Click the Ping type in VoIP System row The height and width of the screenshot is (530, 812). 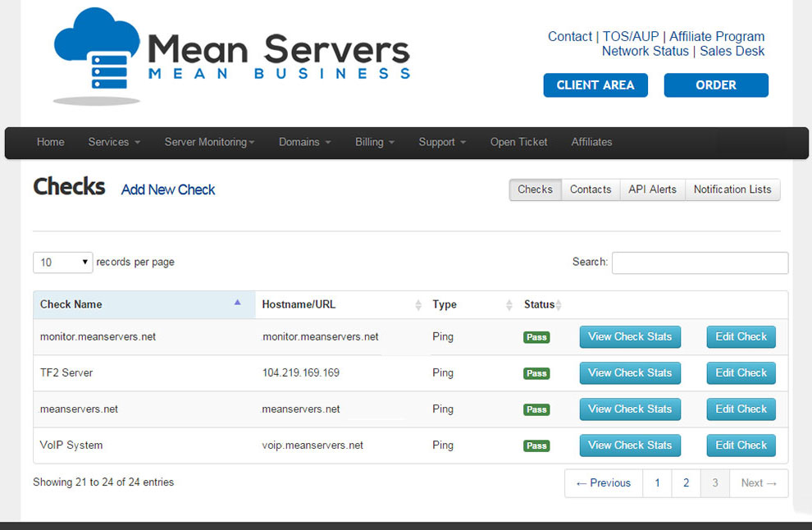(443, 445)
